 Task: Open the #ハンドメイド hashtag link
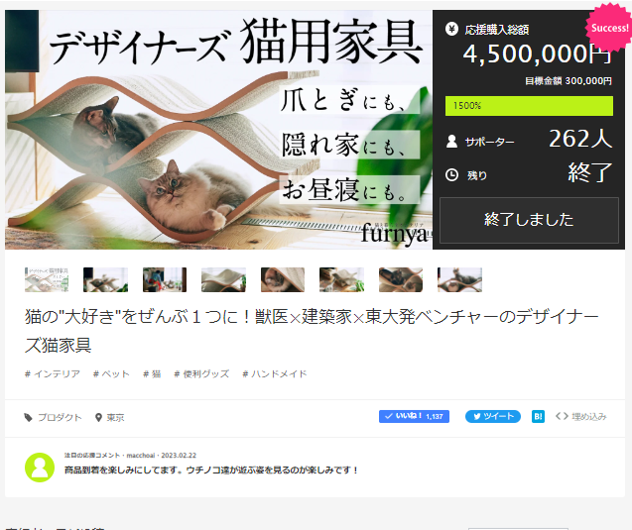tap(274, 374)
